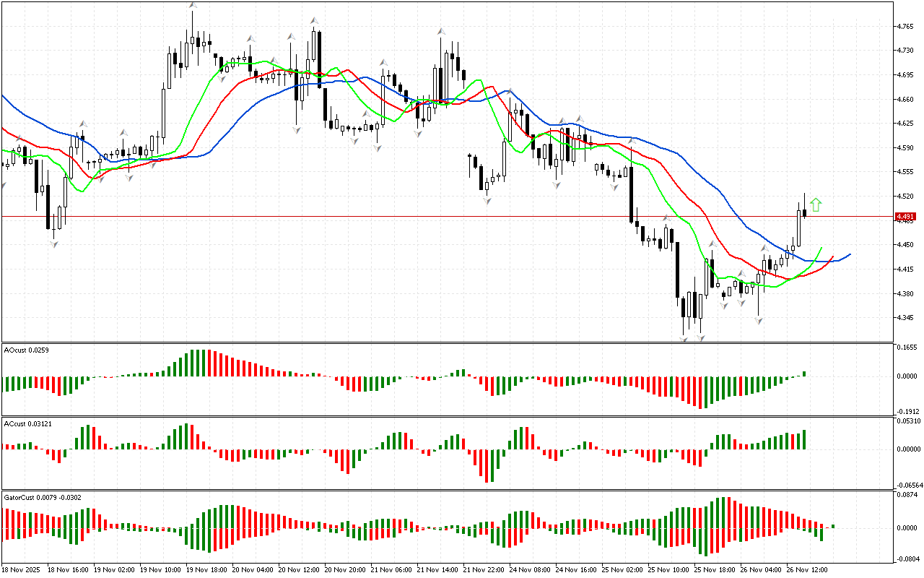
Task: Click the red 4.491 current price tag
Action: point(905,217)
